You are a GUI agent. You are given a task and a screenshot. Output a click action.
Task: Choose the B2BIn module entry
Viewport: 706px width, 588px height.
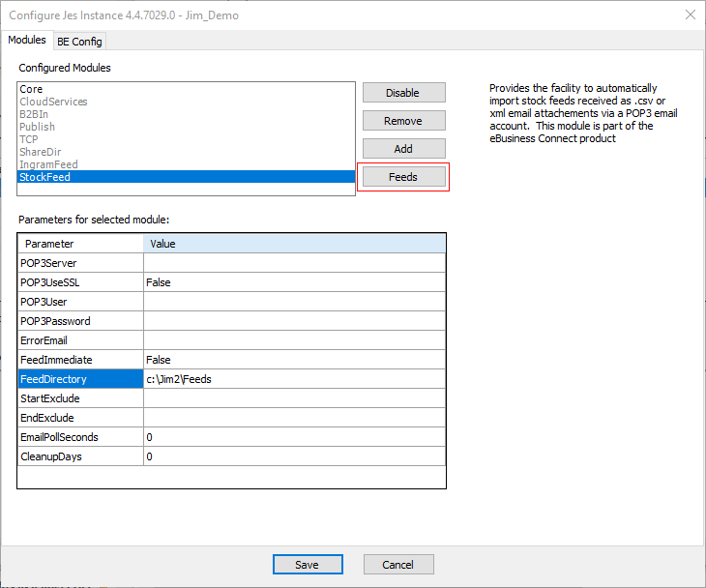35,114
